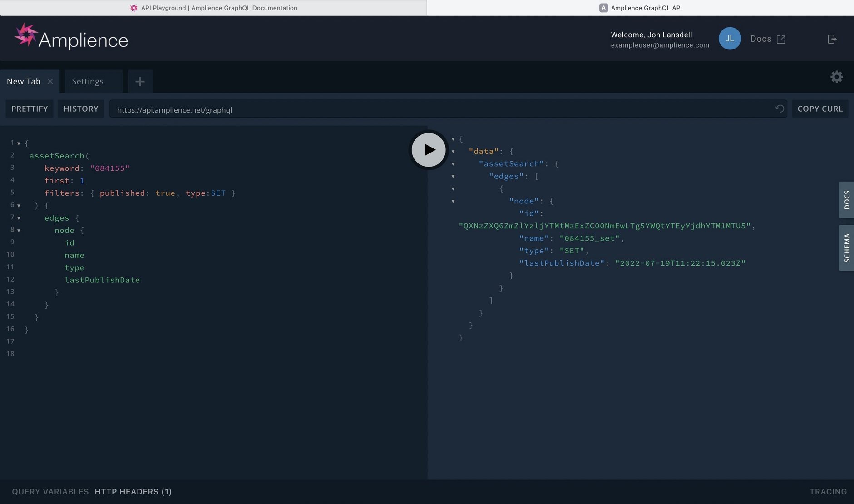Click the JL user avatar
The height and width of the screenshot is (504, 854).
[x=730, y=39]
